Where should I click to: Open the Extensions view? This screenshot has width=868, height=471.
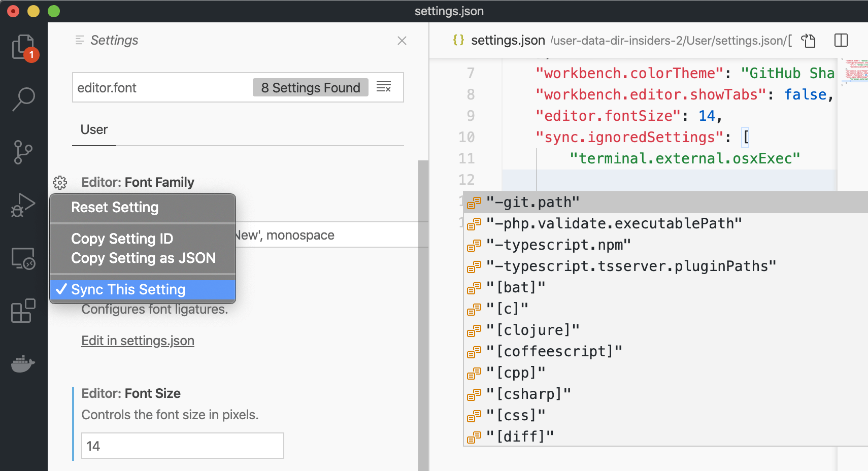[23, 311]
